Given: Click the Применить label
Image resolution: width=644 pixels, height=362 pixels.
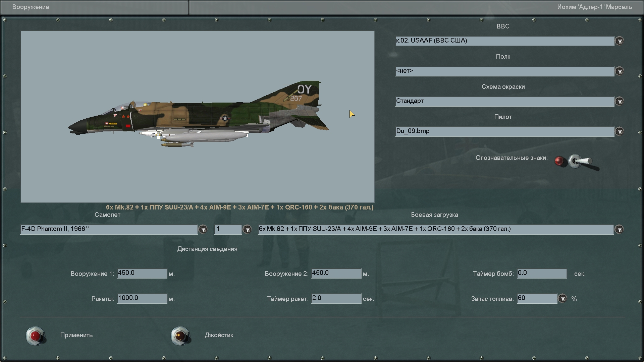Looking at the screenshot, I should (x=76, y=335).
